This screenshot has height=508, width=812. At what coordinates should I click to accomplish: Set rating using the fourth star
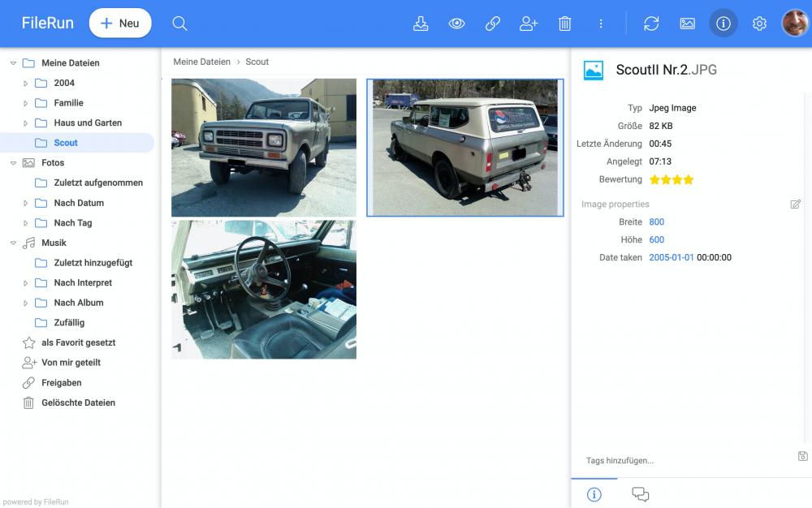[689, 180]
